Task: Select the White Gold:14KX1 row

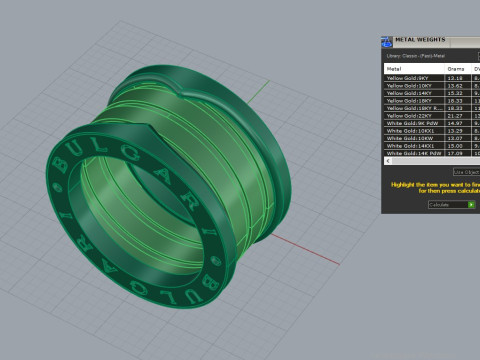Action: coord(432,146)
